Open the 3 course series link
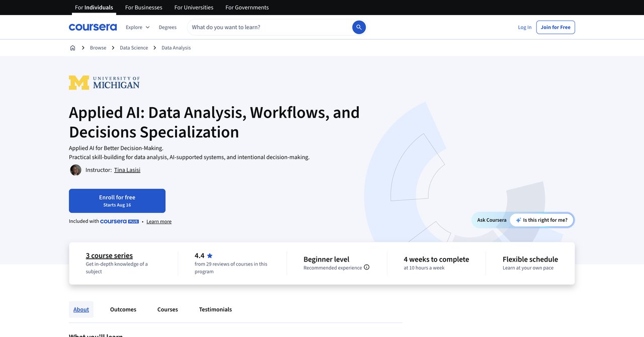The height and width of the screenshot is (337, 644). coord(109,256)
